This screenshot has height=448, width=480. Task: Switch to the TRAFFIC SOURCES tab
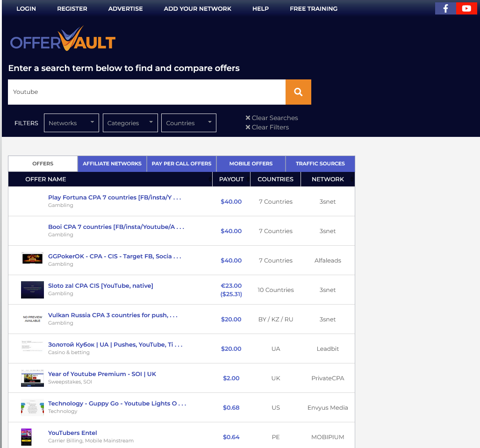(320, 164)
